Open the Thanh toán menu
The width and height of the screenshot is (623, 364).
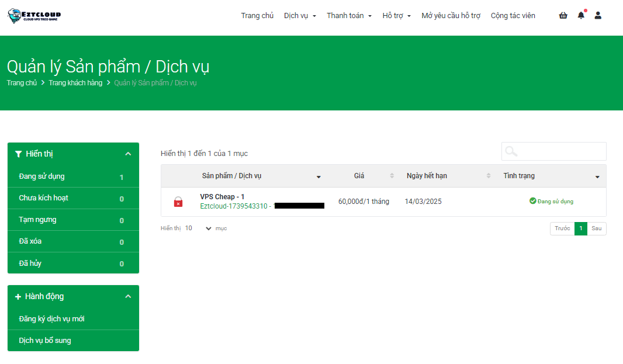click(x=349, y=16)
